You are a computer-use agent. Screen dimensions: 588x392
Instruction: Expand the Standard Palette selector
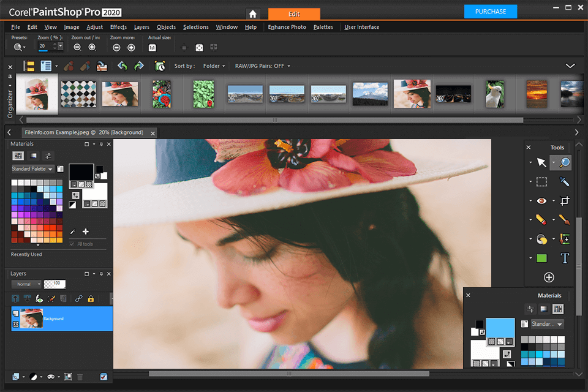(x=32, y=168)
